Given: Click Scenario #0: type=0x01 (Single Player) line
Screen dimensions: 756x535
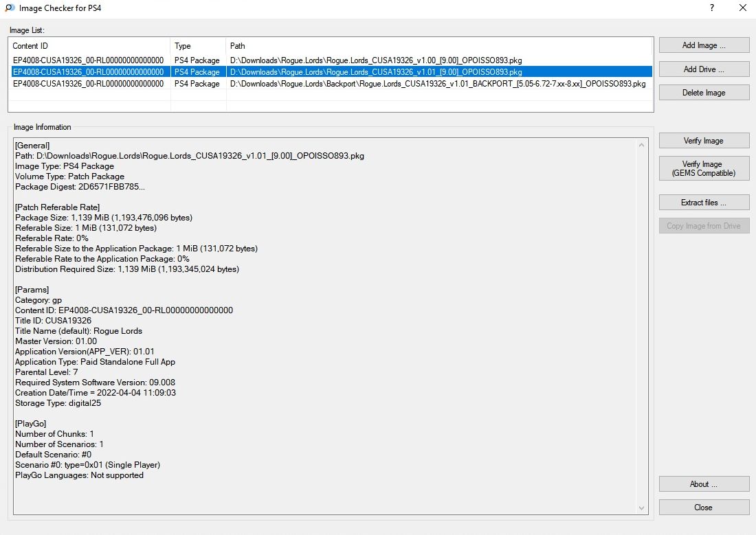Looking at the screenshot, I should [88, 465].
